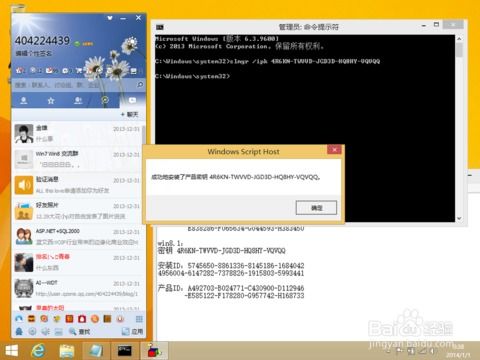
Task: Click the brown square icon in the QQ app tray
Action: pos(107,319)
